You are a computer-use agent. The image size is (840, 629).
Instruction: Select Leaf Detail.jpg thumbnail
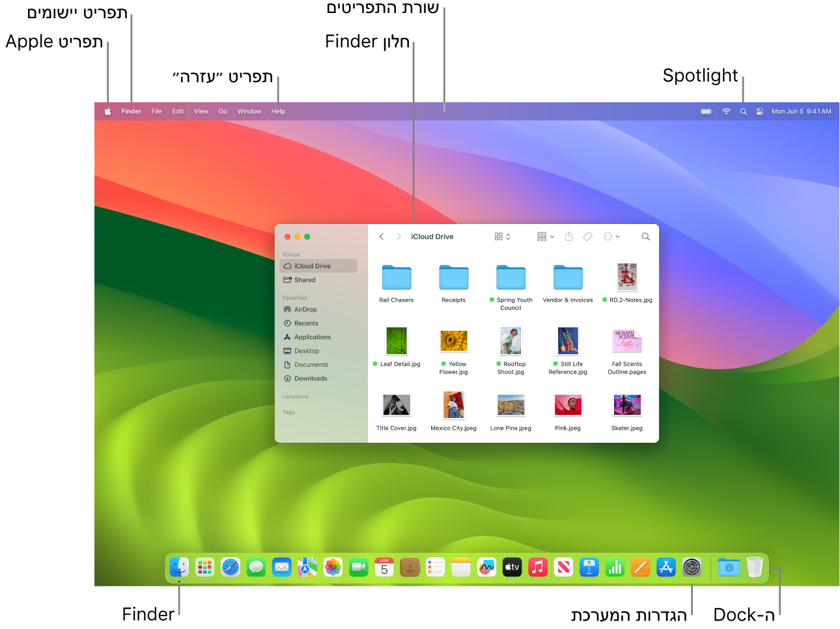397,341
